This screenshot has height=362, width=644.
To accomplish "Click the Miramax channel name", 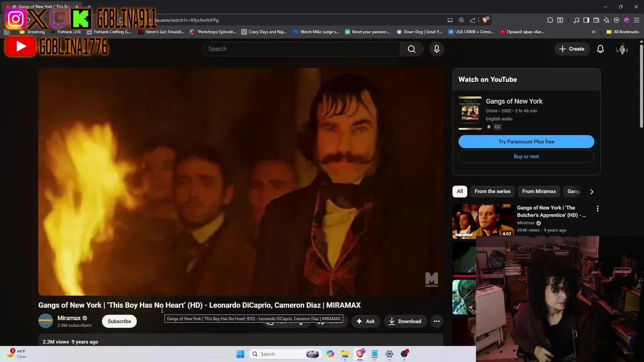I will 69,318.
